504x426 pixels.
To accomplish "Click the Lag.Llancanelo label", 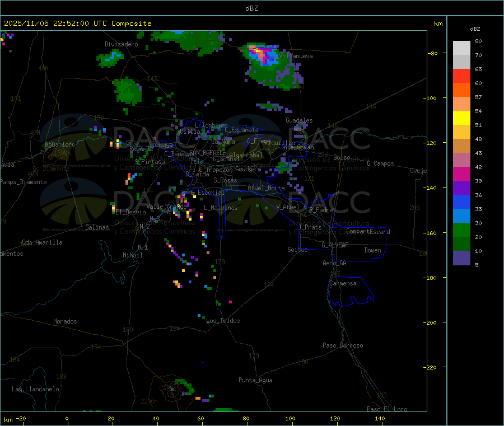I will click(x=36, y=390).
